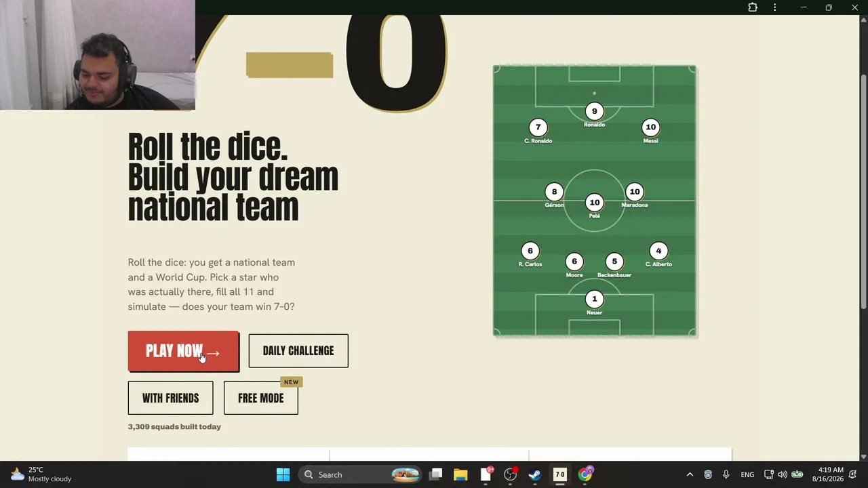Open the volume speaker tray icon
Screen dimensions: 868x488
click(783, 474)
